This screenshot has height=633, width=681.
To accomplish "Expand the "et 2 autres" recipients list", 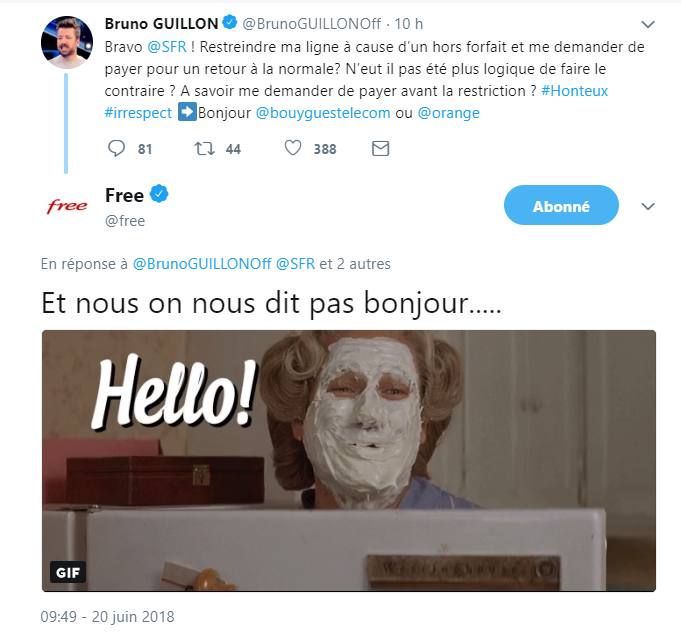I will [355, 264].
